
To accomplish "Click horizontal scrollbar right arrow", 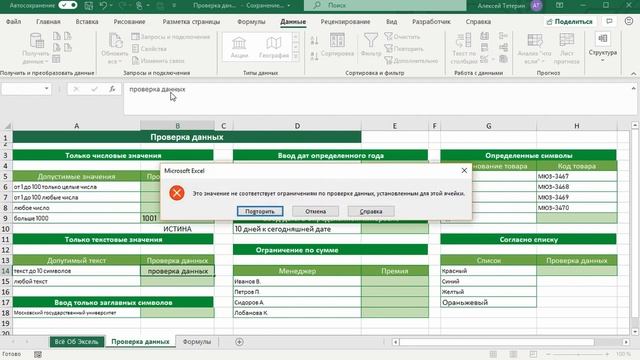I will pos(626,342).
